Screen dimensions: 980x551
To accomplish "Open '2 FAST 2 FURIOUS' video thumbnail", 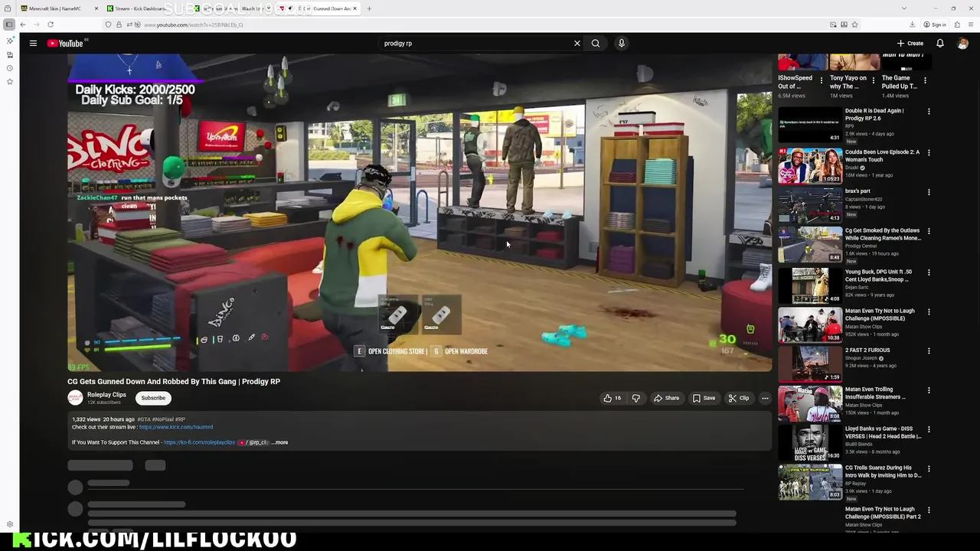I will point(810,364).
